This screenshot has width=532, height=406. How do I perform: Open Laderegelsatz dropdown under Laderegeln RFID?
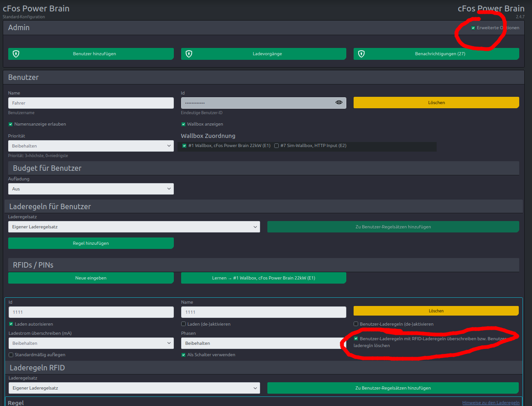click(134, 388)
